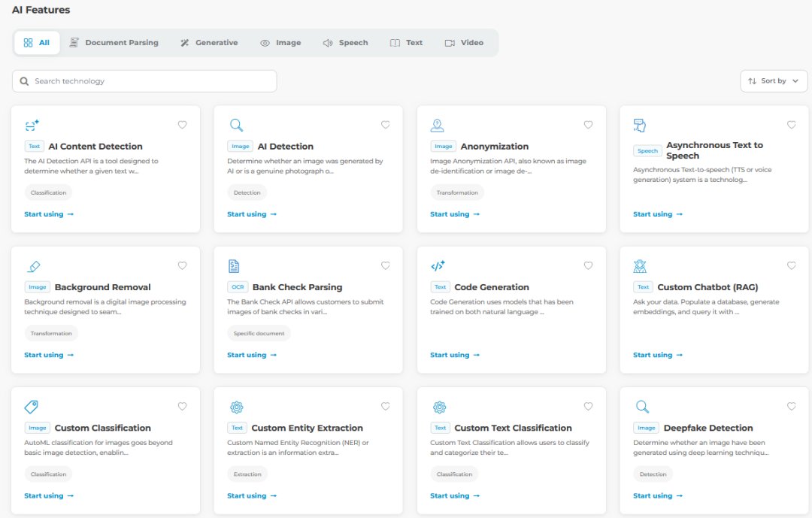The image size is (812, 518).
Task: Start using Custom Entity Extraction
Action: click(252, 495)
